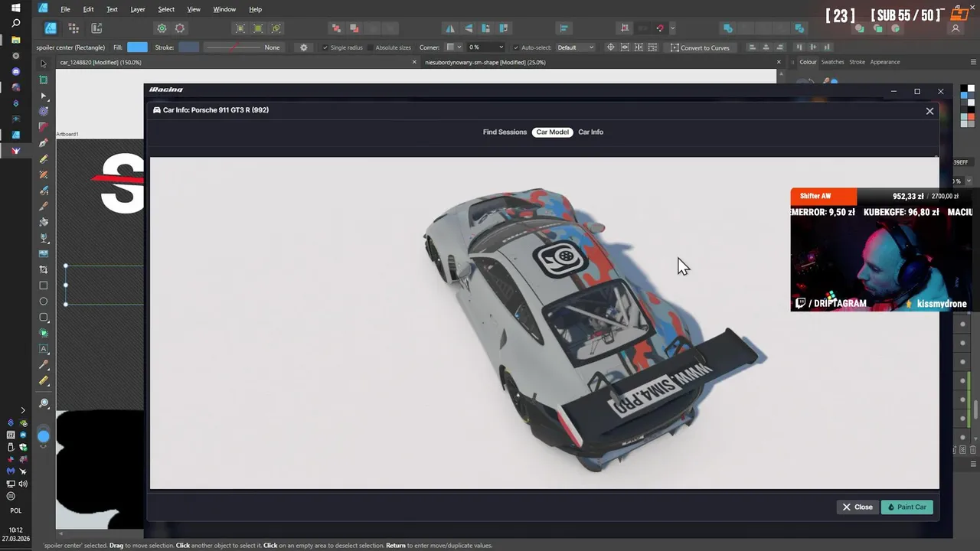Click the blue Fill colour swatch
This screenshot has width=980, height=551.
pyautogui.click(x=137, y=47)
